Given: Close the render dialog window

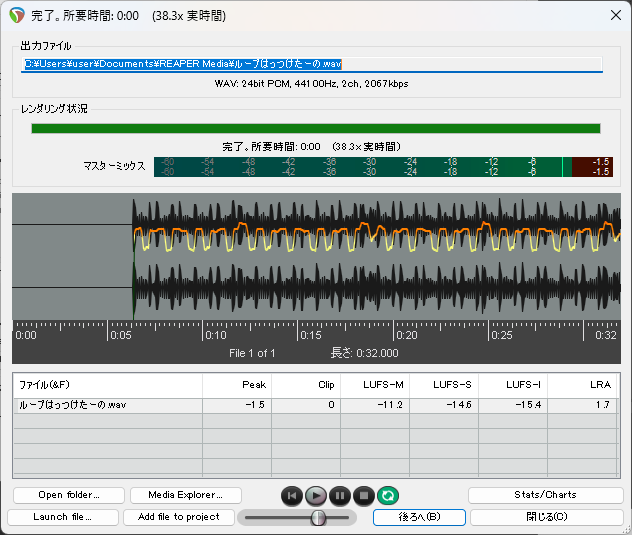Looking at the screenshot, I should 614,15.
